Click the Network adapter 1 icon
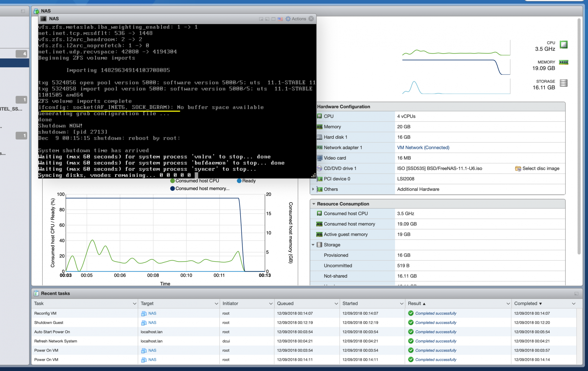588x371 pixels. coord(319,148)
